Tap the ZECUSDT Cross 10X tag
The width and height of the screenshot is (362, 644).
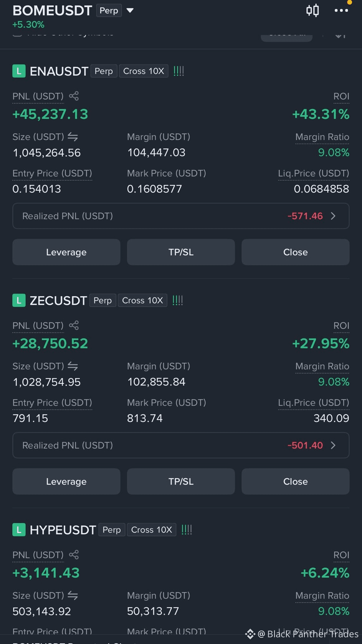(x=142, y=300)
